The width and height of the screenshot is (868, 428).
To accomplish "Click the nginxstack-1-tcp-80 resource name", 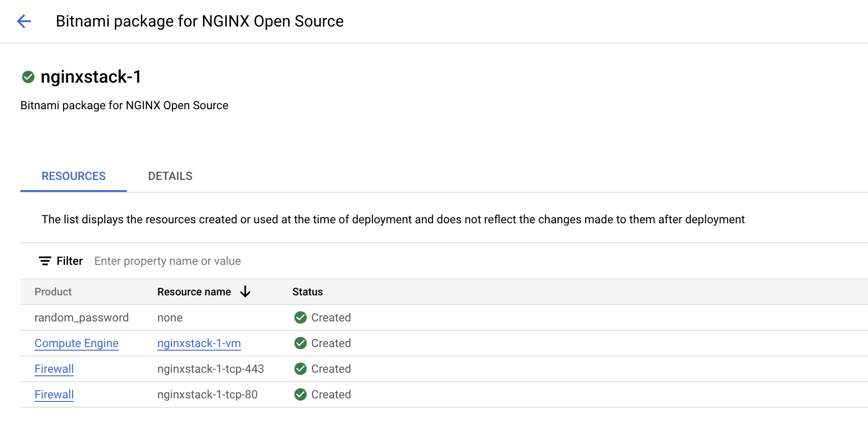I will pos(207,394).
